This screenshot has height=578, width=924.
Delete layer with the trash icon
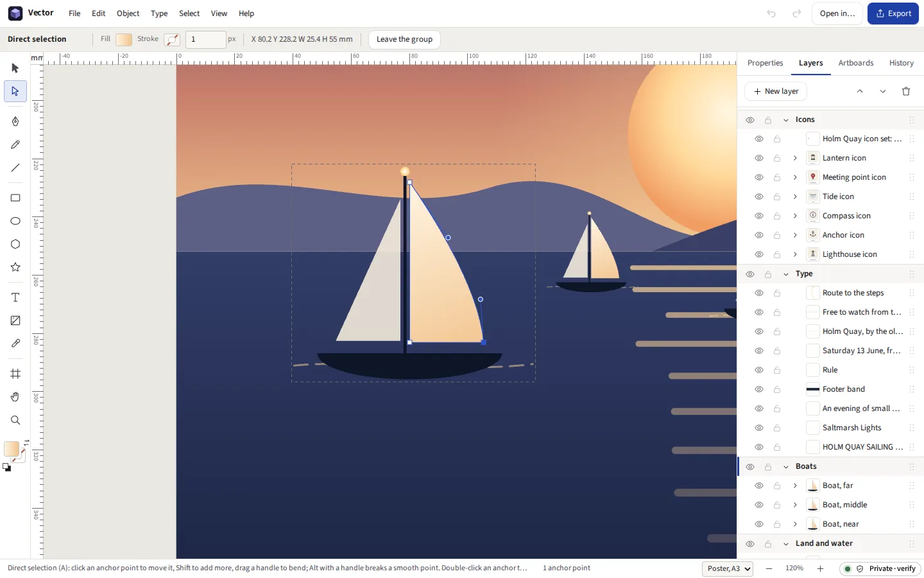pyautogui.click(x=906, y=91)
